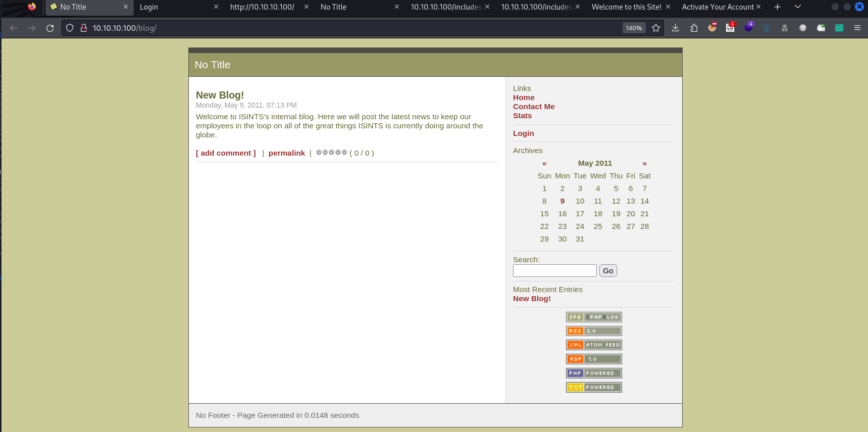
Task: Go to previous month in Archives calendar
Action: pos(544,163)
